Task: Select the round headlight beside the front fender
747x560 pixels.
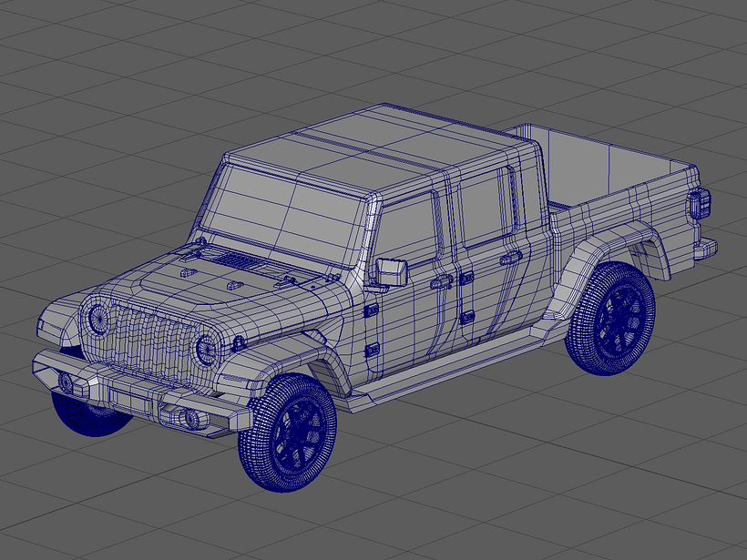Action: [x=206, y=350]
